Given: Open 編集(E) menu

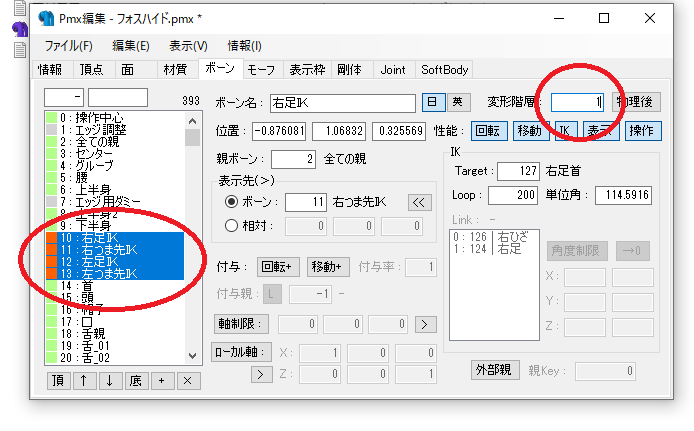Looking at the screenshot, I should 131,46.
